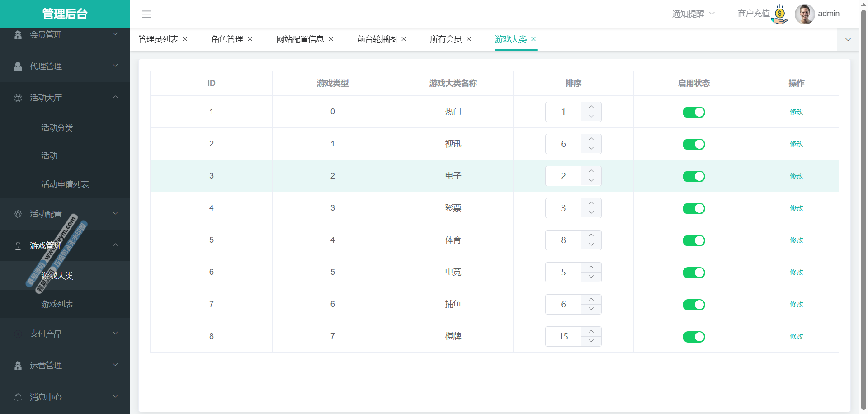Click the hamburger menu collapse icon
Viewport: 868px width, 414px height.
pyautogui.click(x=146, y=14)
